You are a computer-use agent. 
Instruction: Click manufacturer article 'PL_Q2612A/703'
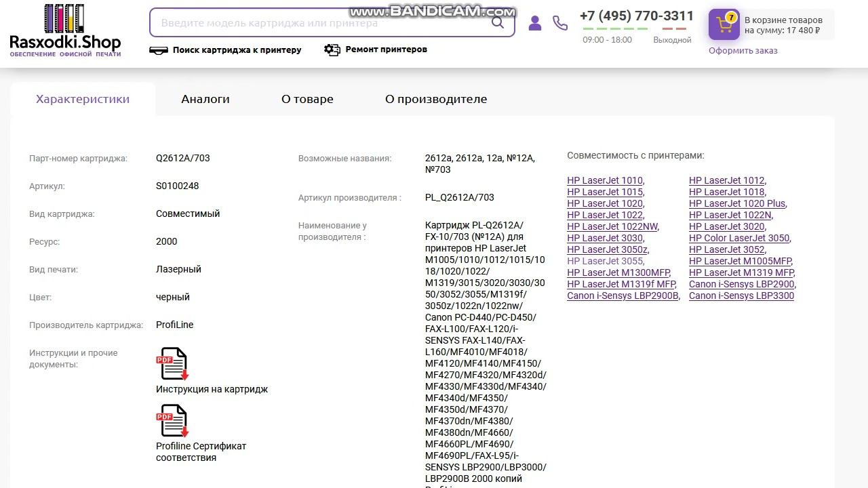pyautogui.click(x=460, y=197)
